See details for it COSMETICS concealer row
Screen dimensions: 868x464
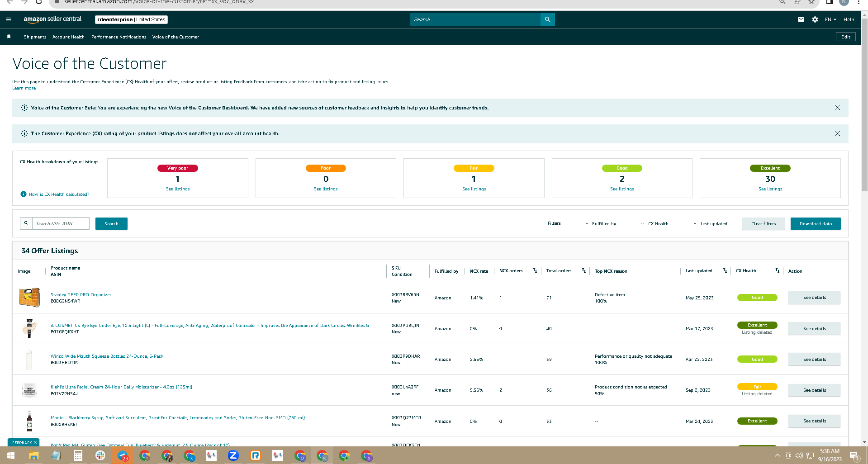tap(814, 328)
